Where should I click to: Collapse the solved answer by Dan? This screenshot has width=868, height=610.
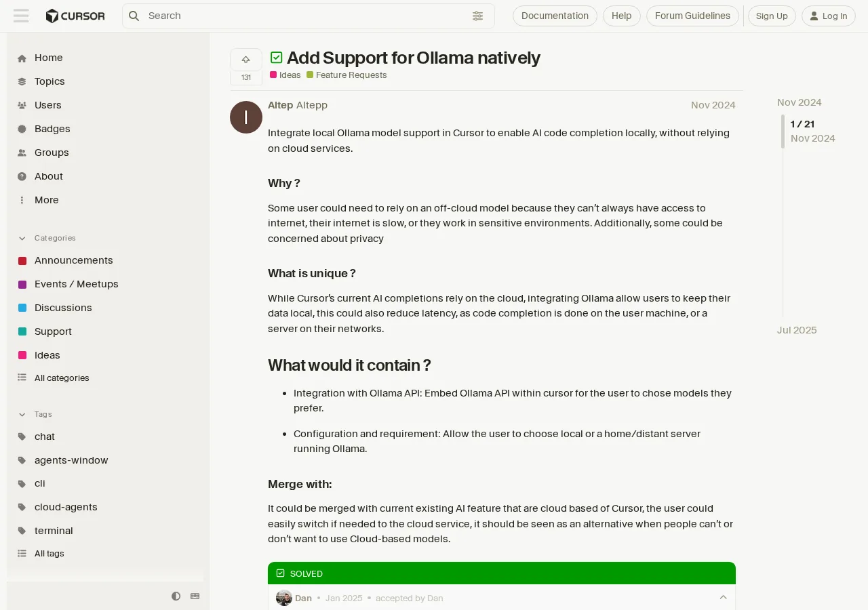pyautogui.click(x=723, y=597)
